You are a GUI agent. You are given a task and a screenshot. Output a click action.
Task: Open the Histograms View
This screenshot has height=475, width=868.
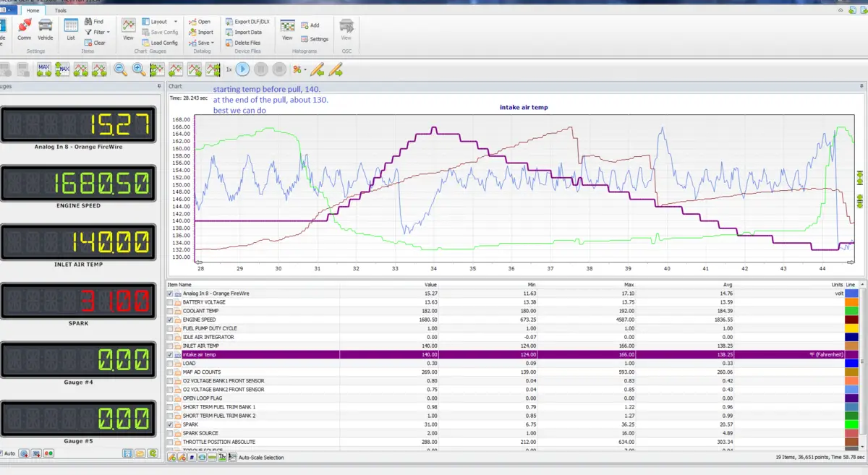287,30
